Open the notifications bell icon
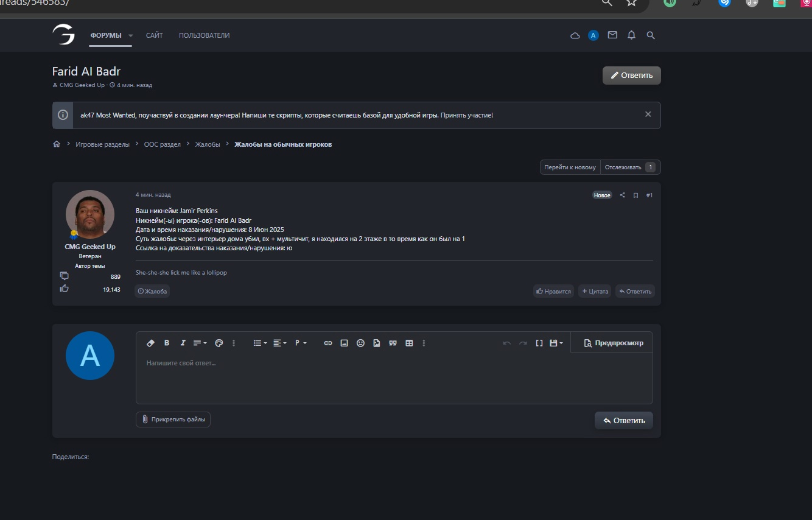Screen dimensions: 812x520 [631, 35]
